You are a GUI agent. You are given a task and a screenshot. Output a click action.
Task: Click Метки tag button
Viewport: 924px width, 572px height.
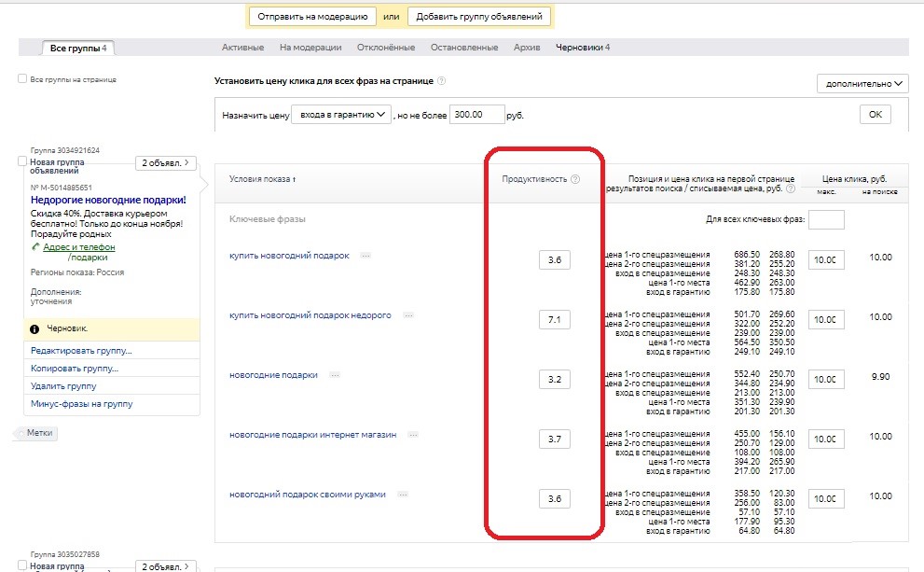coord(36,433)
